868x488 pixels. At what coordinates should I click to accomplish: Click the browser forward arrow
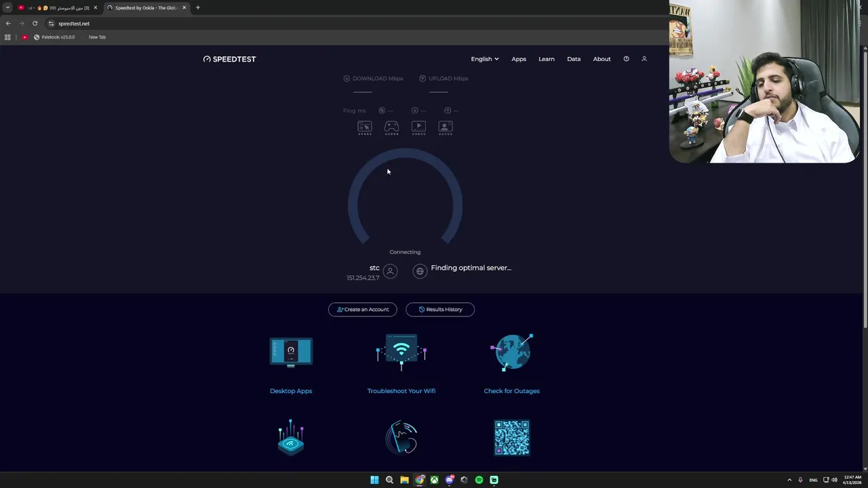tap(22, 24)
